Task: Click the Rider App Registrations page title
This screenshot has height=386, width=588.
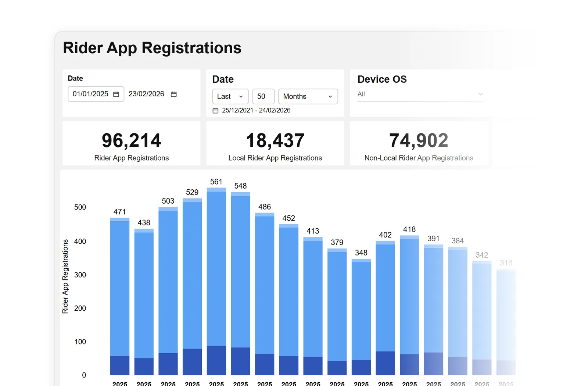Action: [152, 48]
